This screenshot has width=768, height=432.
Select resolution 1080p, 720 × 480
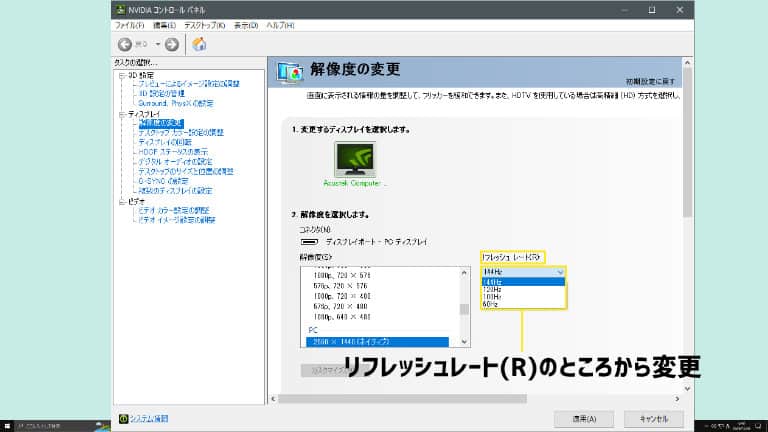tap(342, 296)
